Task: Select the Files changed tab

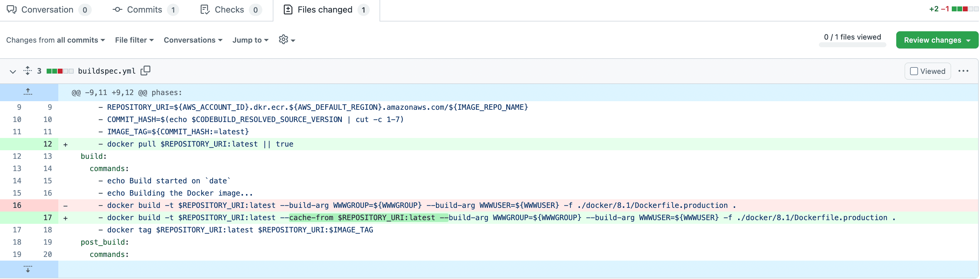Action: pos(325,10)
